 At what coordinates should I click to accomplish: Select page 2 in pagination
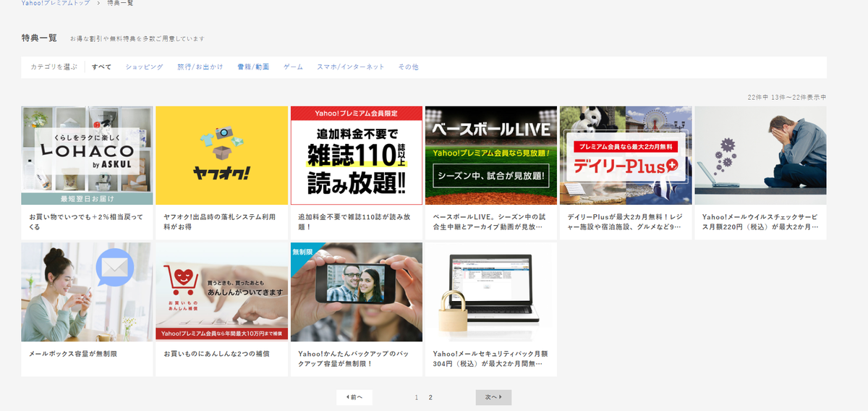[x=430, y=397]
